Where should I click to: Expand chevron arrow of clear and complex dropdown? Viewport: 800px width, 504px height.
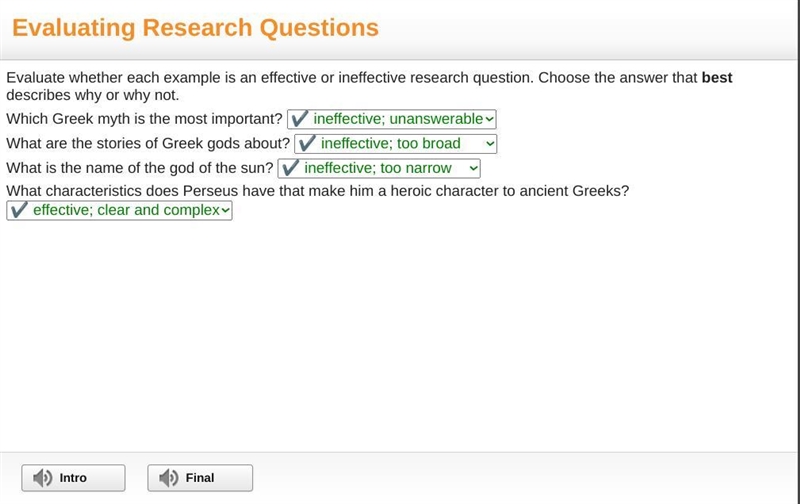pos(226,210)
